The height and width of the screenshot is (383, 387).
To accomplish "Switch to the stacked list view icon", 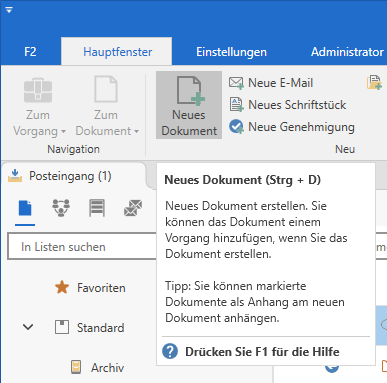I will [97, 208].
